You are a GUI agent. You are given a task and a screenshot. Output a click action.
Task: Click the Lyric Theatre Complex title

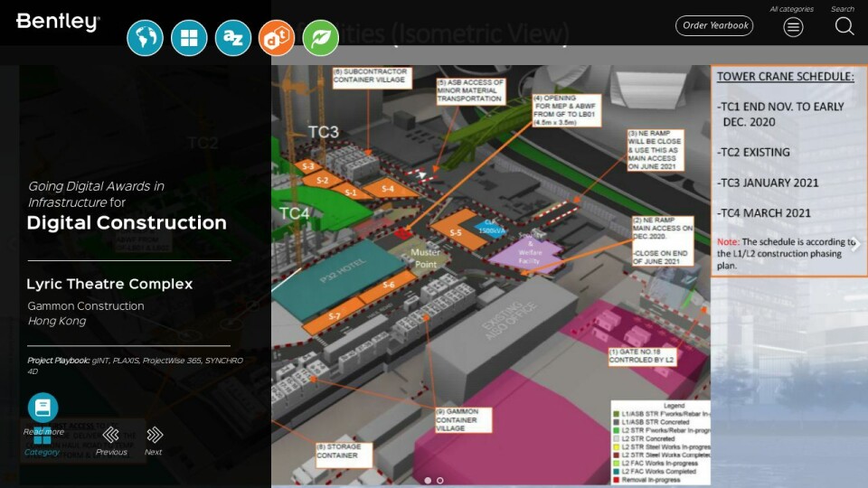[109, 284]
